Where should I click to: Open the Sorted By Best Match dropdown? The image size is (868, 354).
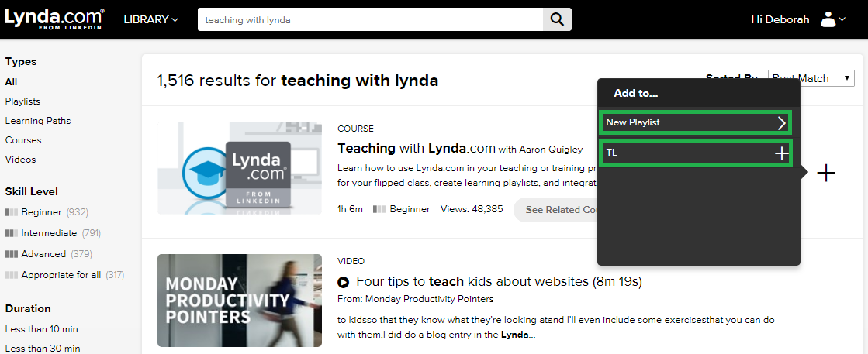pos(811,78)
